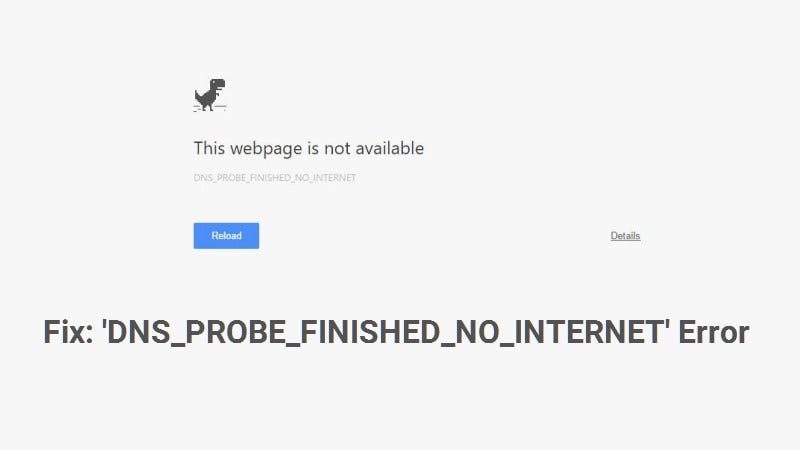Reload the unavailable webpage
The image size is (800, 450).
(226, 236)
